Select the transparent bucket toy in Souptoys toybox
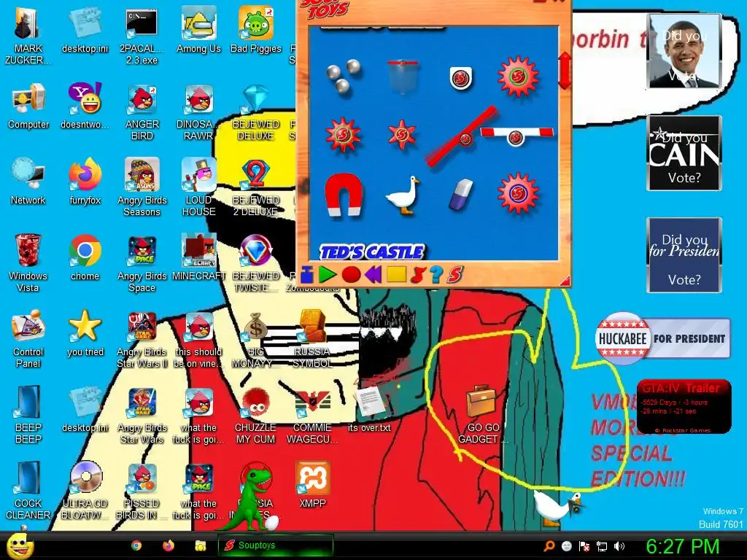The image size is (747, 560). 403,76
